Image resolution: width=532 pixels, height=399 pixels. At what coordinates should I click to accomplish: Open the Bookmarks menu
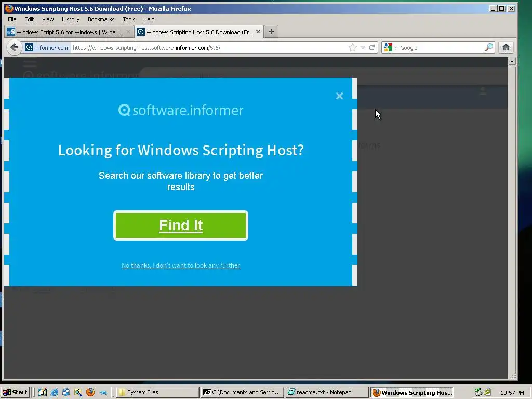[101, 19]
